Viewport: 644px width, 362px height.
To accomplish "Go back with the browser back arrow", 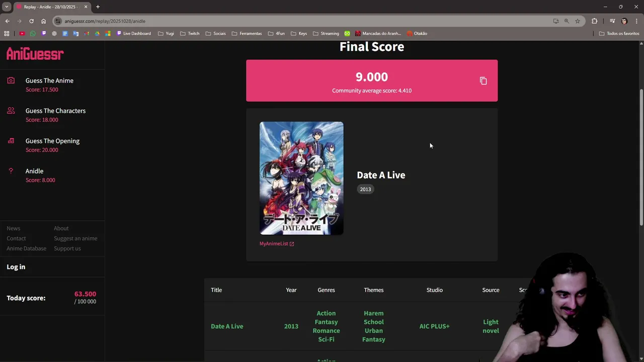I will (x=7, y=21).
